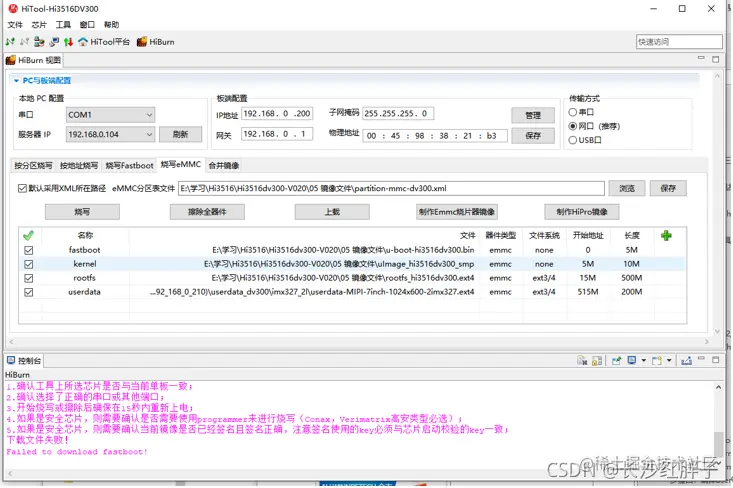Maximize the console panel
Viewport: 733px width, 488px height.
coord(716,360)
